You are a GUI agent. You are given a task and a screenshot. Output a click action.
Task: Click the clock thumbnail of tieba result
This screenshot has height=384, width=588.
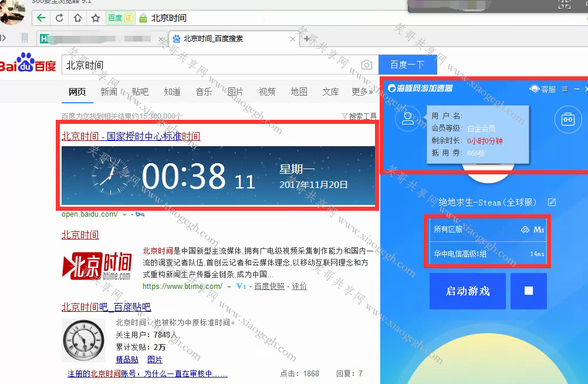click(84, 341)
